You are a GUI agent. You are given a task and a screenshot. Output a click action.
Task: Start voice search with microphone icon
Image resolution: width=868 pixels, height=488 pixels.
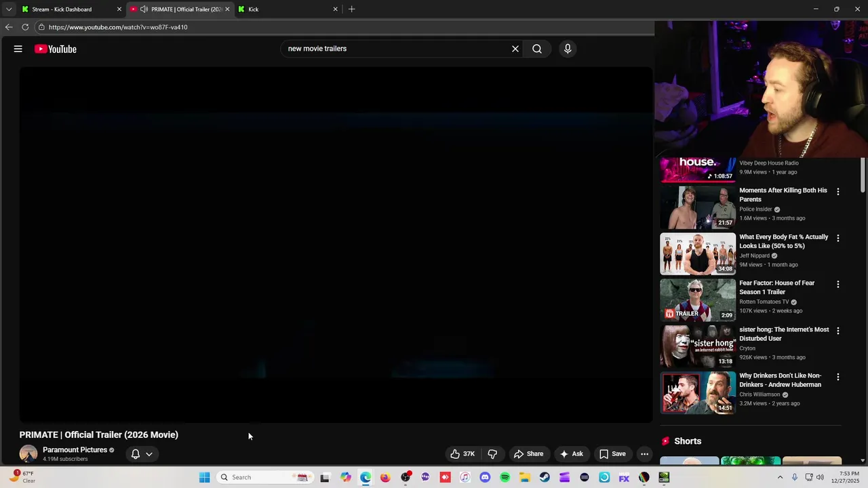(x=568, y=49)
